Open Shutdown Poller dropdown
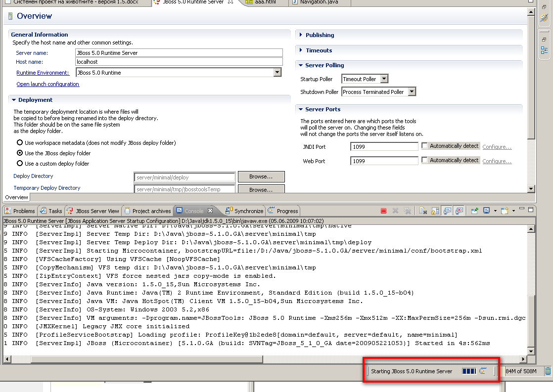 click(x=412, y=91)
